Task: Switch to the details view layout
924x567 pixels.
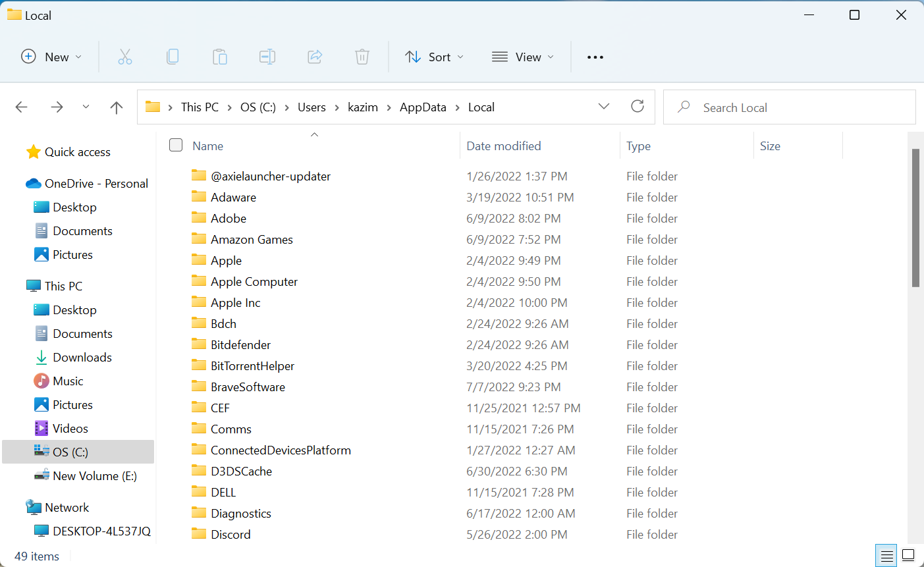Action: point(887,555)
